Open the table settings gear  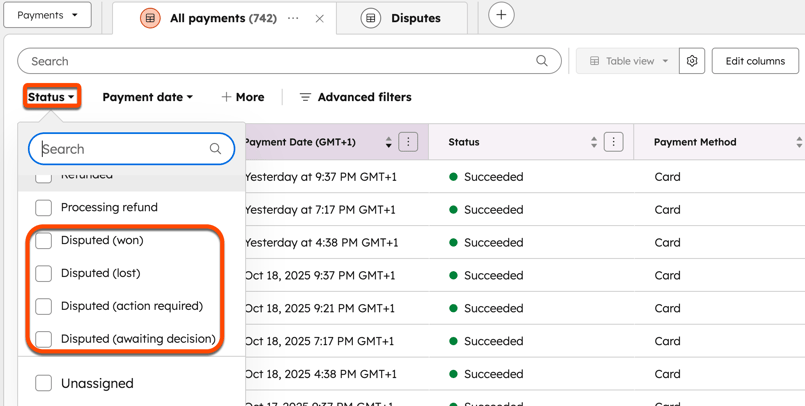tap(692, 61)
